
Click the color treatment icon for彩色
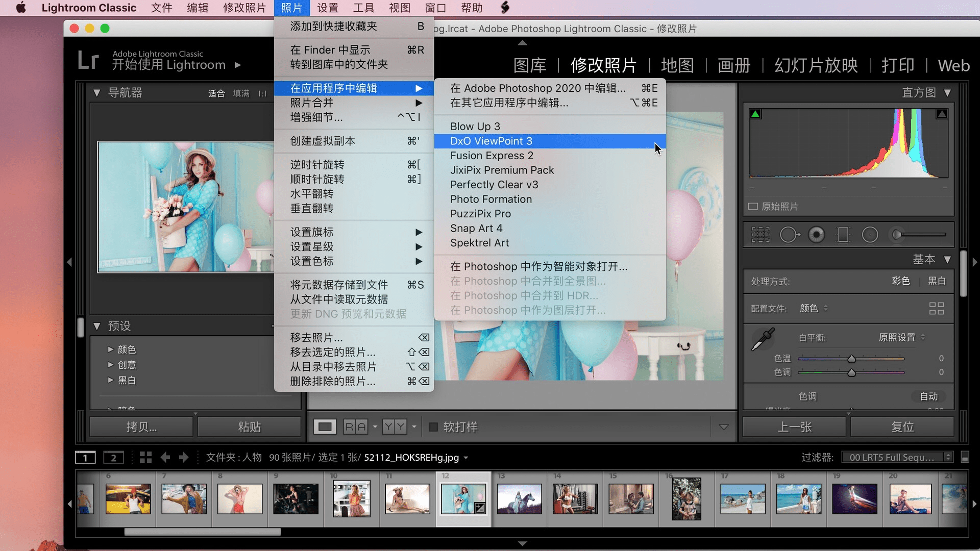898,281
